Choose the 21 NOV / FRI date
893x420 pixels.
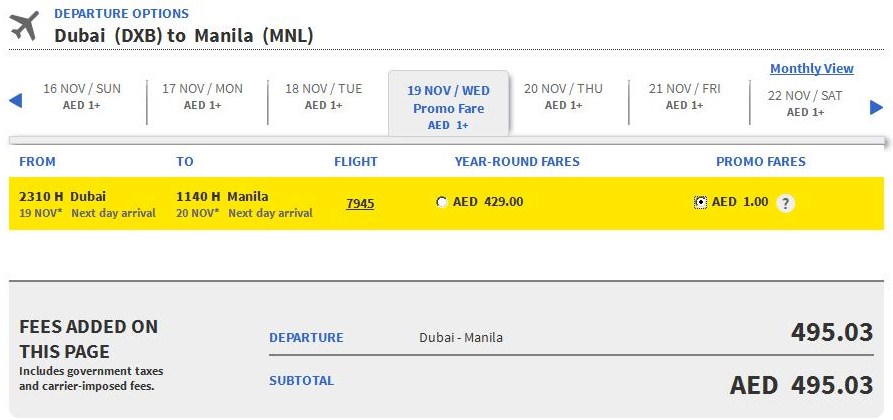click(685, 96)
